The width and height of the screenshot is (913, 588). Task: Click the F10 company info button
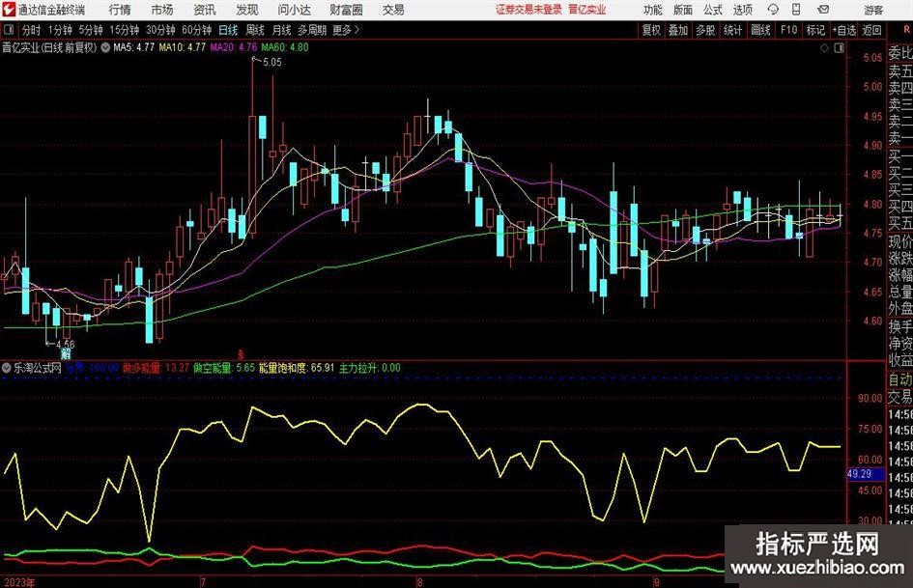(789, 30)
